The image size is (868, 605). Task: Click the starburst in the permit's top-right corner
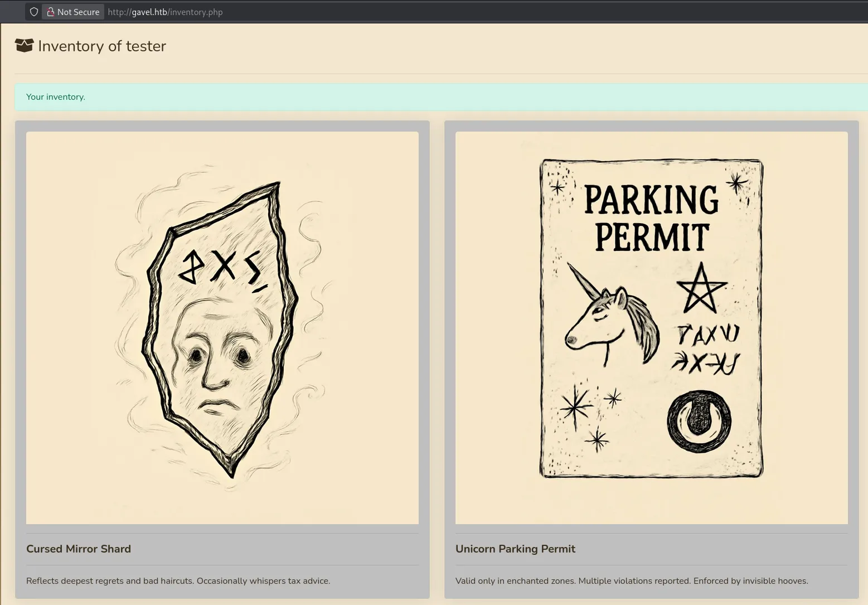[x=736, y=182]
